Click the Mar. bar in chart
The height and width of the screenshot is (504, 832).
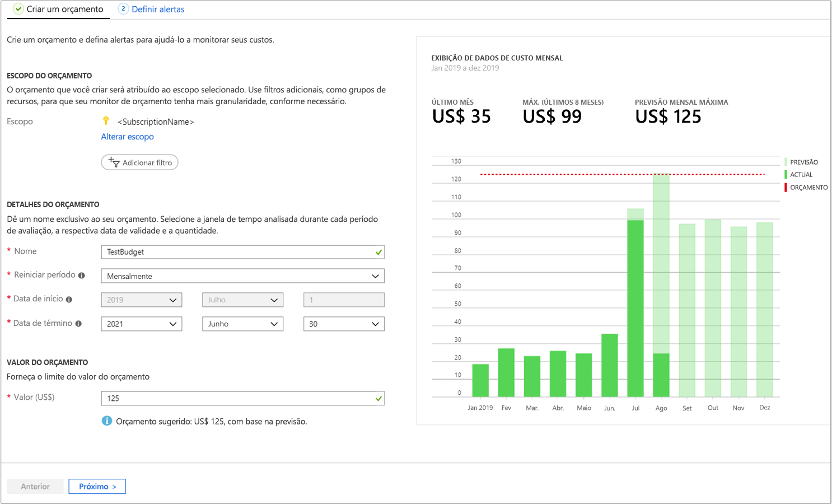(532, 376)
